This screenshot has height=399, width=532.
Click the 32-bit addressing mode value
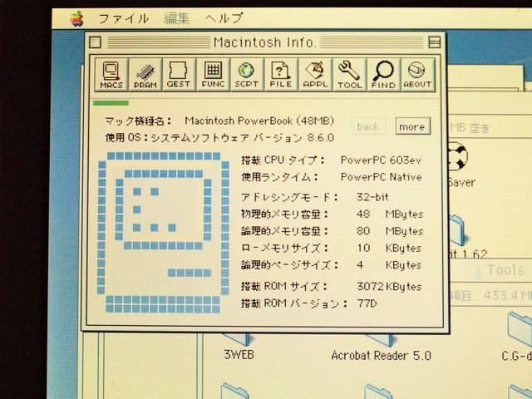[372, 197]
